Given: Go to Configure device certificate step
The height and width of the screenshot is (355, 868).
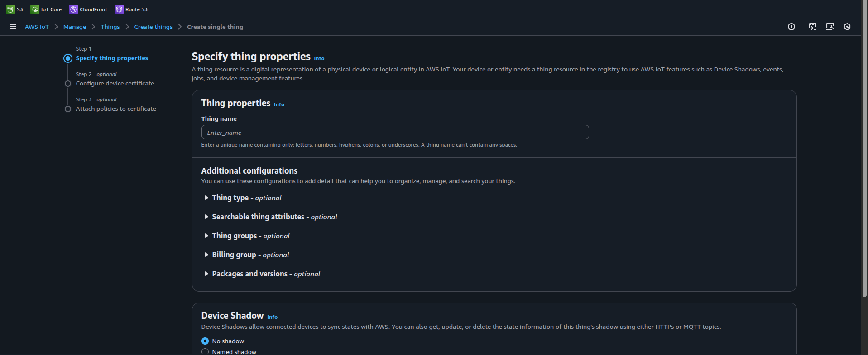Looking at the screenshot, I should pos(115,83).
